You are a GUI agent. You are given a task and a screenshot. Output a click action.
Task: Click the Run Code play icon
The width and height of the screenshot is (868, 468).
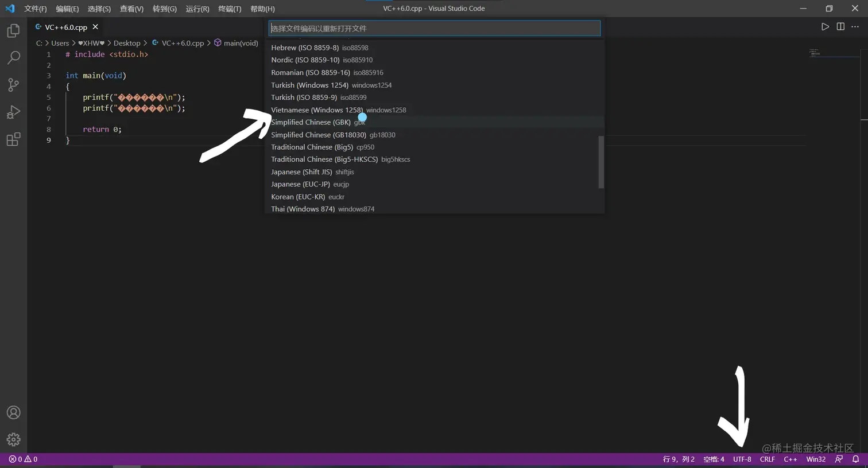coord(825,27)
